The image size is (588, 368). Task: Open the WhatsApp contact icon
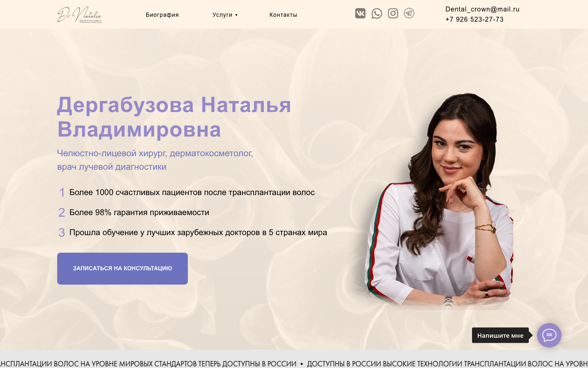377,13
